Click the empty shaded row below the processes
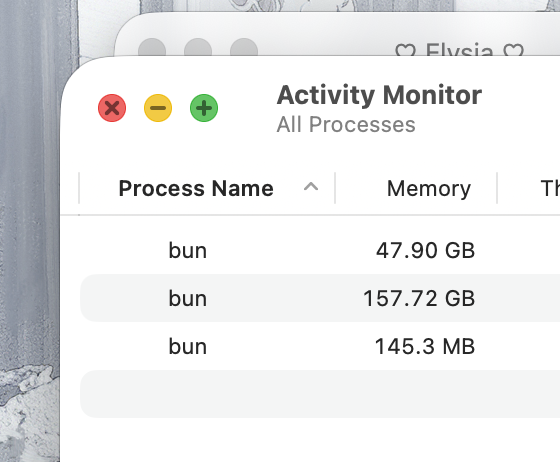This screenshot has height=462, width=560. pos(320,394)
